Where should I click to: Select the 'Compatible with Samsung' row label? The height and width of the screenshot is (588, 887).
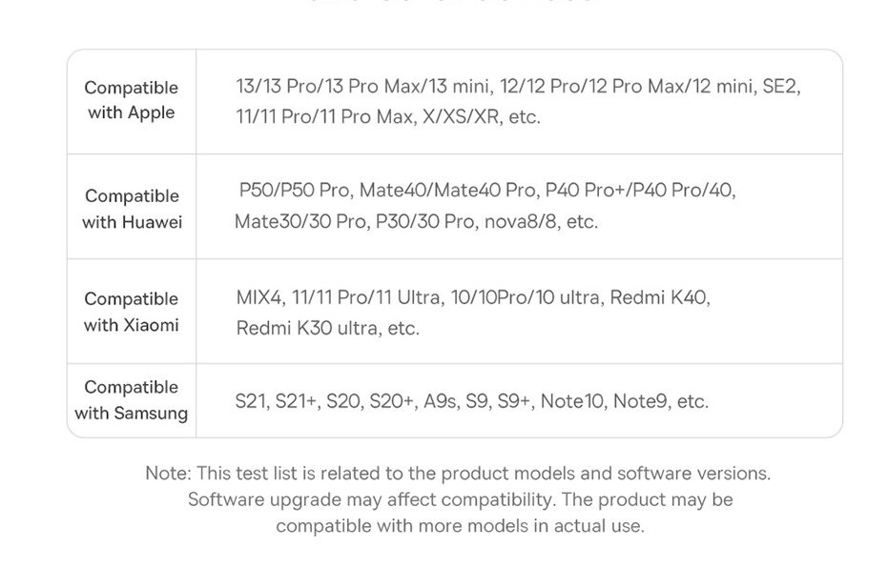[132, 400]
